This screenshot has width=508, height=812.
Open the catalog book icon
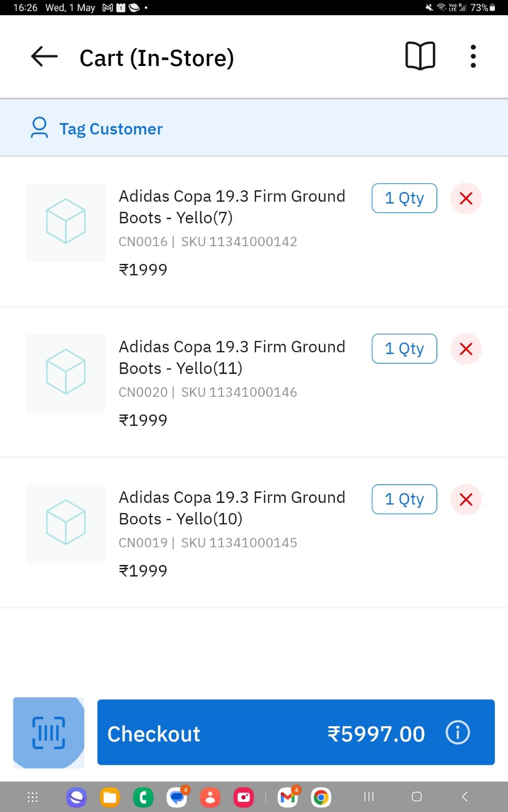tap(420, 56)
